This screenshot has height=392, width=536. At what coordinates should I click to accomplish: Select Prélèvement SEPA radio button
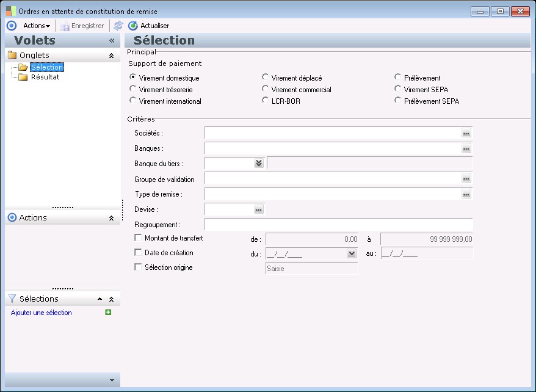(397, 101)
